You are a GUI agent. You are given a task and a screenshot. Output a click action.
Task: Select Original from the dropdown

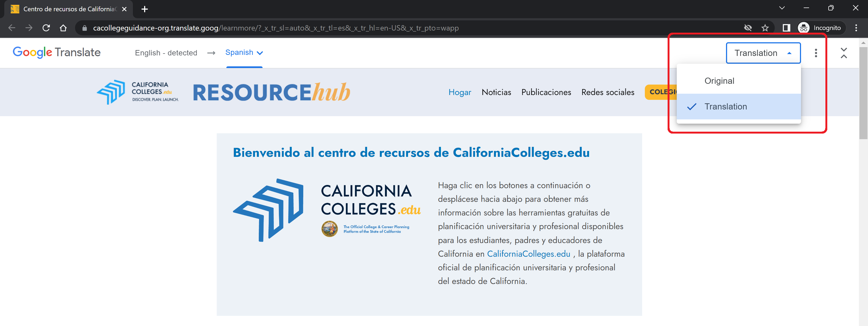point(738,81)
